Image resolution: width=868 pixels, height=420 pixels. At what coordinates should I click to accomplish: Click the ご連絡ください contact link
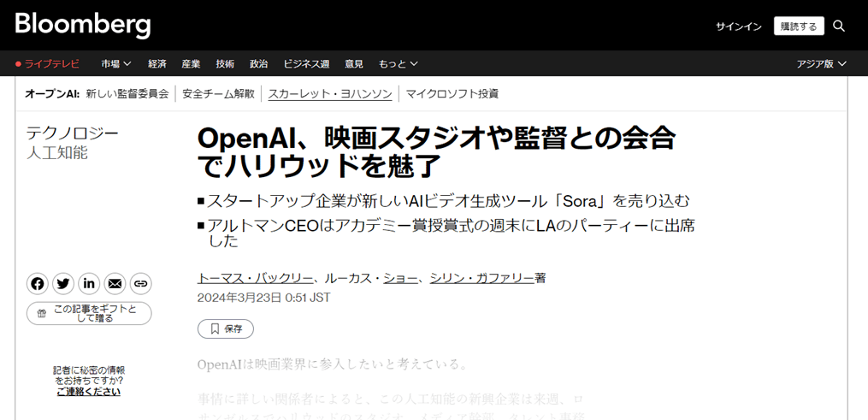[89, 392]
